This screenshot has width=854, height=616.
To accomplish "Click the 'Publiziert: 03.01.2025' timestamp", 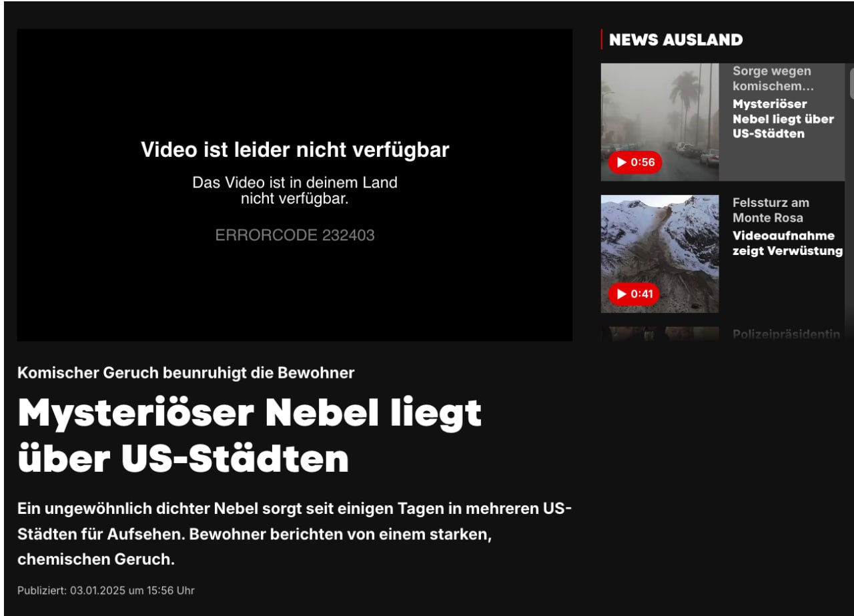I will (x=106, y=591).
